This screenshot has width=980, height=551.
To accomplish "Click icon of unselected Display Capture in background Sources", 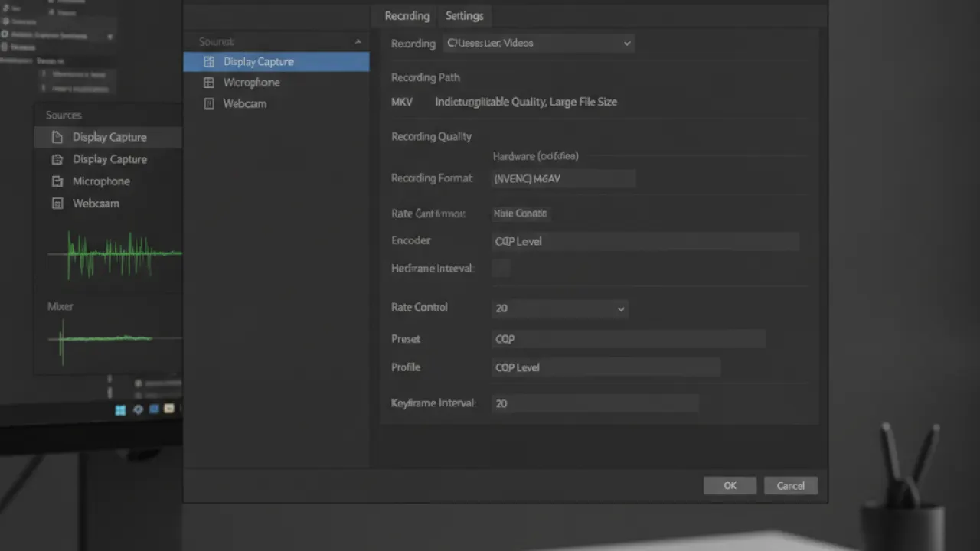I will [57, 159].
